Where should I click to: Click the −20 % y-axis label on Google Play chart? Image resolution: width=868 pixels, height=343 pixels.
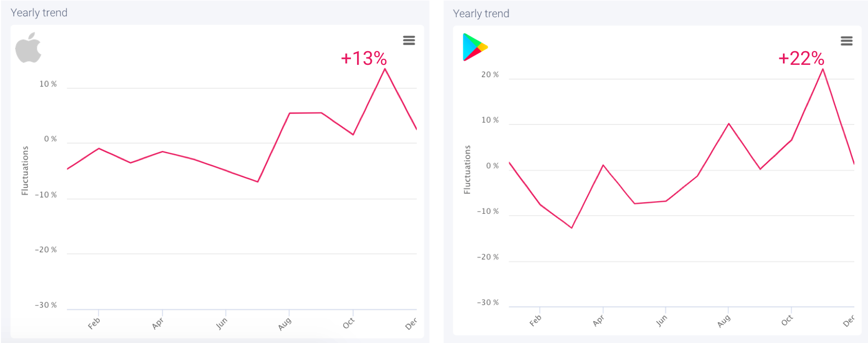click(488, 257)
